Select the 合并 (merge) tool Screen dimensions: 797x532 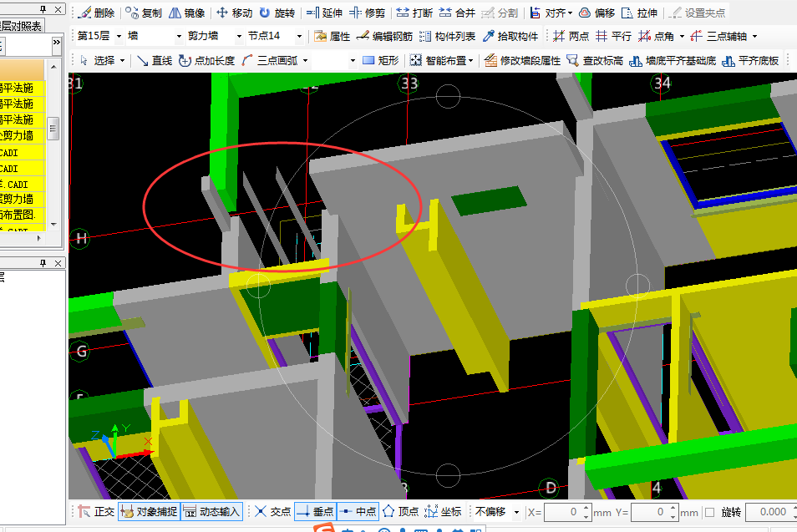[x=457, y=13]
